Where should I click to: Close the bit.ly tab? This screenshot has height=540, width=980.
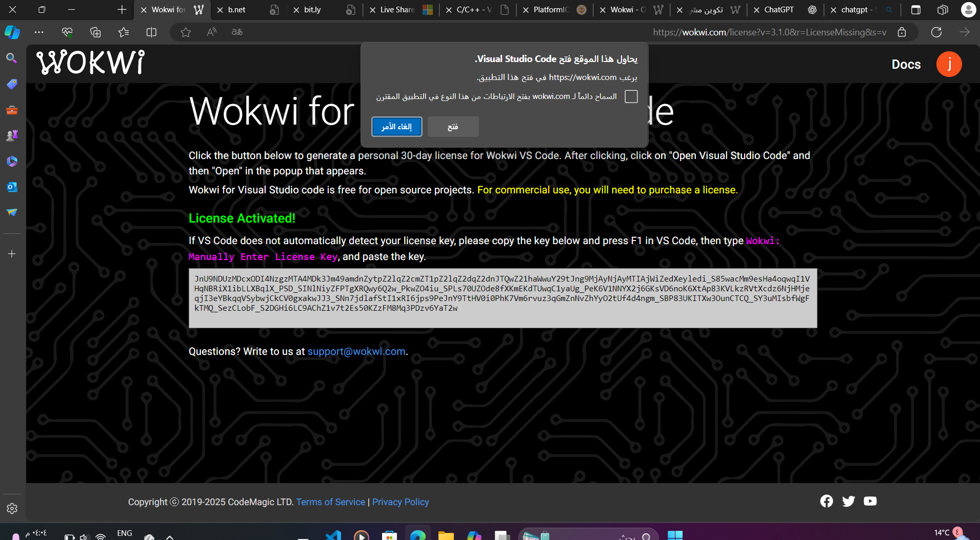296,10
